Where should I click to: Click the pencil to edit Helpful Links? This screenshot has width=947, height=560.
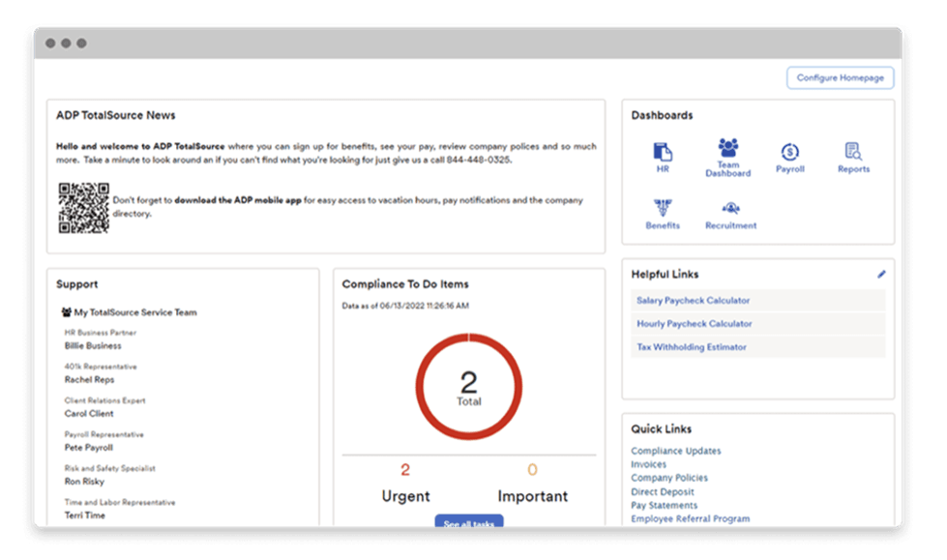(881, 274)
